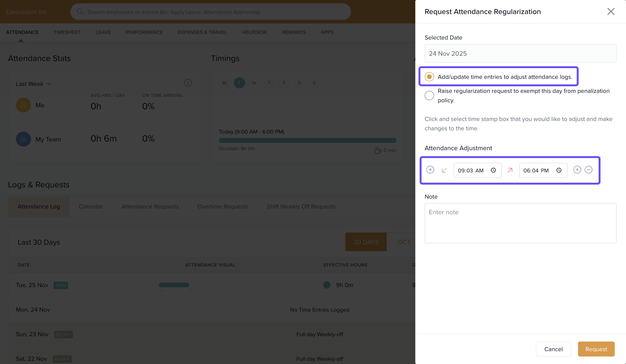Image resolution: width=626 pixels, height=364 pixels.
Task: Remove time entry with the minus icon
Action: (x=588, y=170)
